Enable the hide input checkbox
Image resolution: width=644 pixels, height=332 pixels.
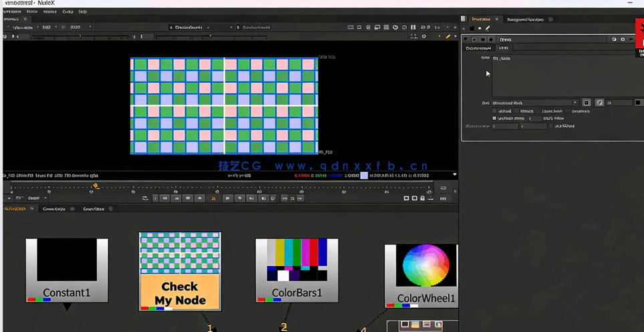pyautogui.click(x=495, y=111)
